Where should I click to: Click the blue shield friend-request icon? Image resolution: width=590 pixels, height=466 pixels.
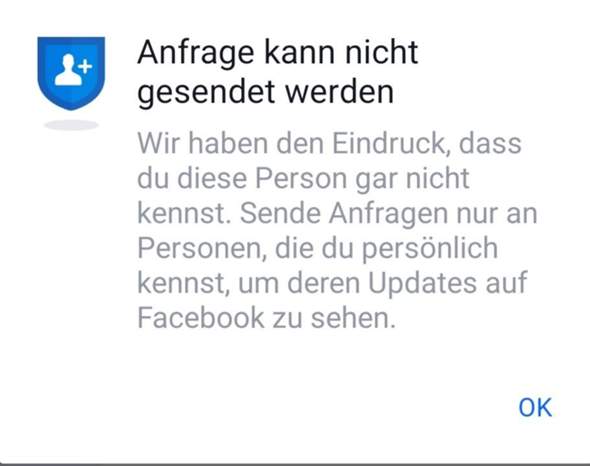71,73
